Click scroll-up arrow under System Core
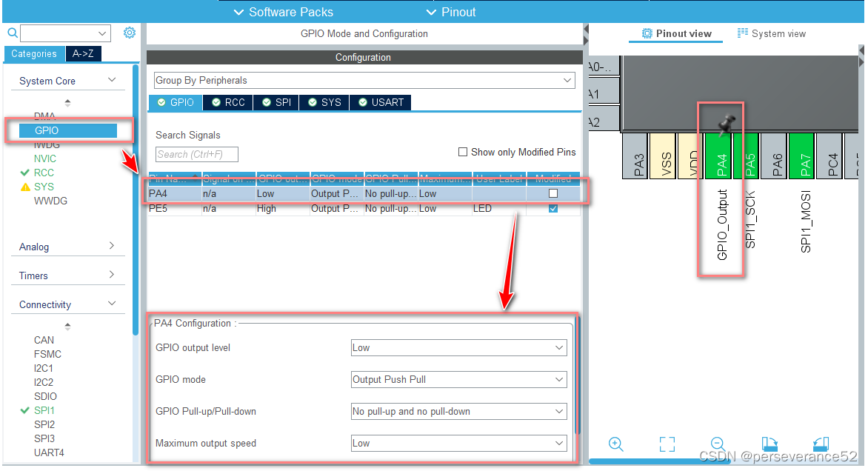868x471 pixels. click(67, 102)
